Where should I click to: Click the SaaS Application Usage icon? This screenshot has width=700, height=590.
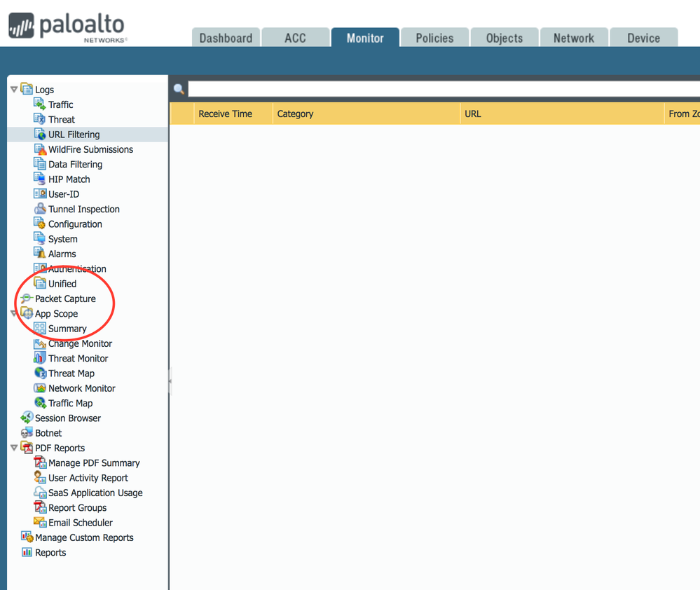click(40, 493)
